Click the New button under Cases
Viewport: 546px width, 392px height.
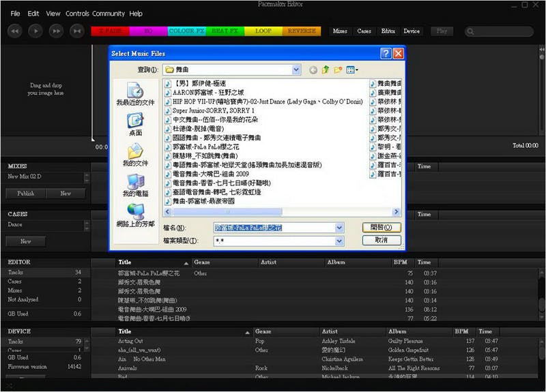coord(26,241)
